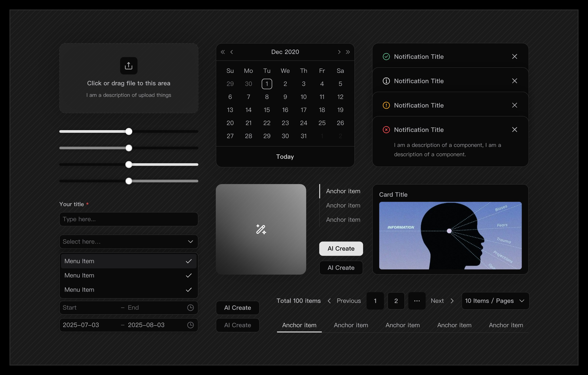Select the second vertical Anchor item
Viewport: 588px width, 375px height.
343,205
